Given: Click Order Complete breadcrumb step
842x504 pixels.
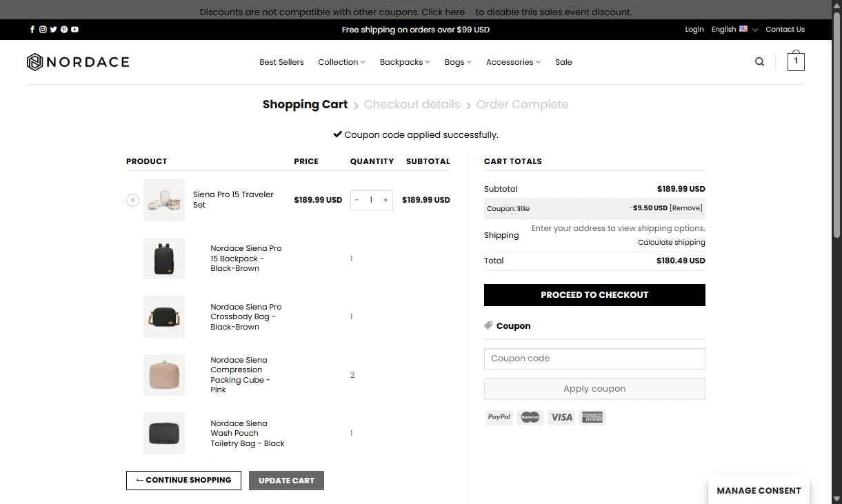Looking at the screenshot, I should click(x=522, y=105).
